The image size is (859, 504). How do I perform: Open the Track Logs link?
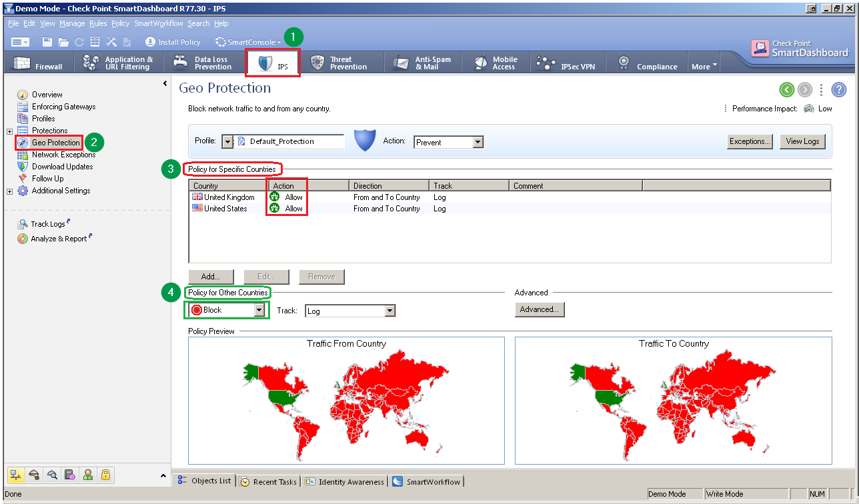[48, 224]
